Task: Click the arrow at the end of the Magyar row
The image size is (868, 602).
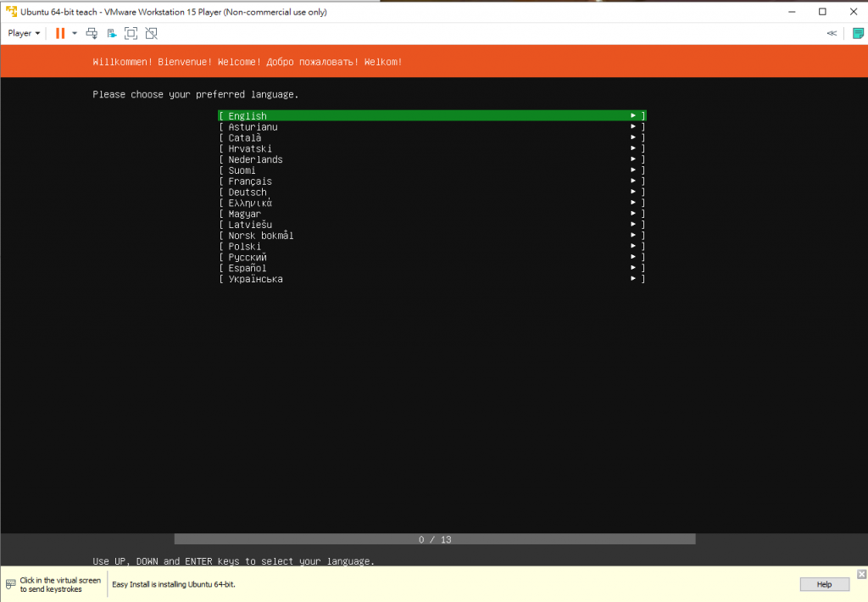Action: pyautogui.click(x=632, y=213)
